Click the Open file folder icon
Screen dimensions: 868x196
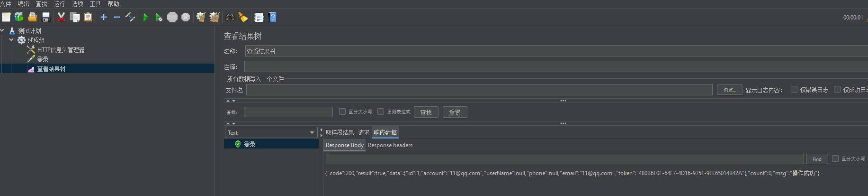coord(33,17)
